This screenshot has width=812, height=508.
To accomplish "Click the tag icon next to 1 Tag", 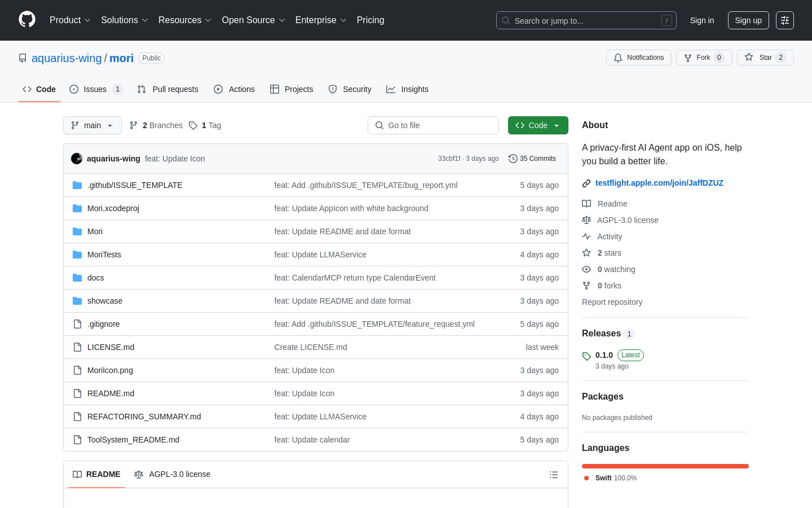I will tap(193, 125).
